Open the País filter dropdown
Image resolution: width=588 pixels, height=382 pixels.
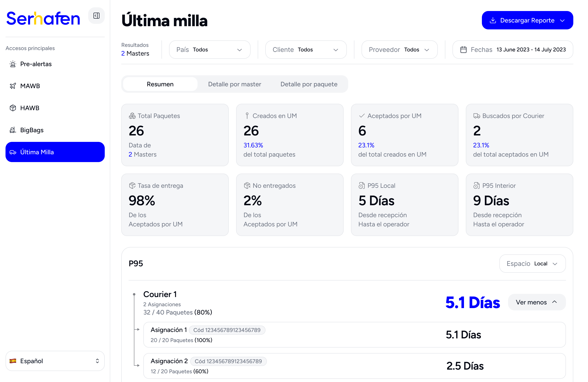pyautogui.click(x=210, y=50)
